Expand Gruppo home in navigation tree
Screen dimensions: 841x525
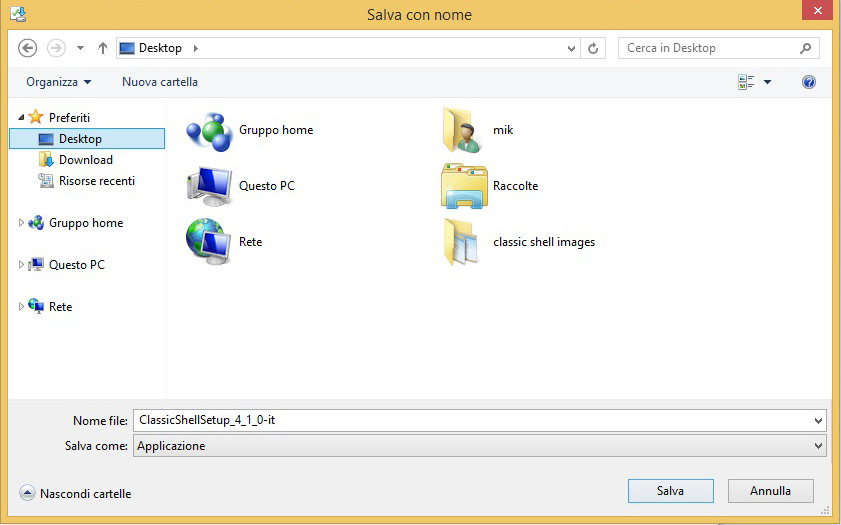(x=21, y=222)
